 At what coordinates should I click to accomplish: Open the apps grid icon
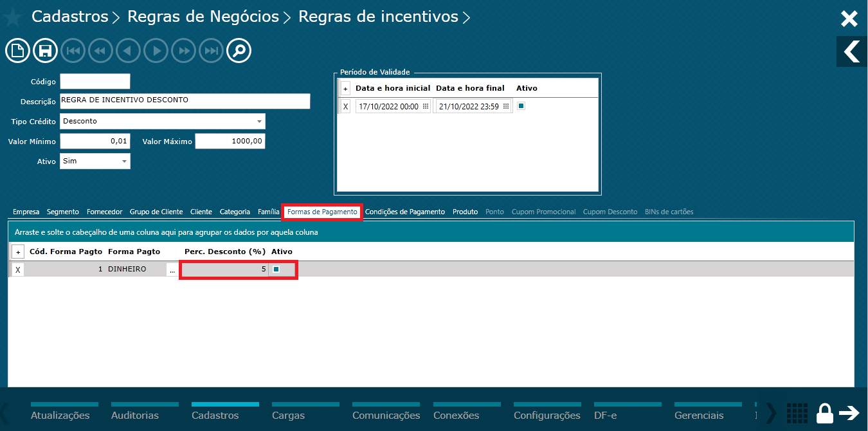(x=797, y=413)
